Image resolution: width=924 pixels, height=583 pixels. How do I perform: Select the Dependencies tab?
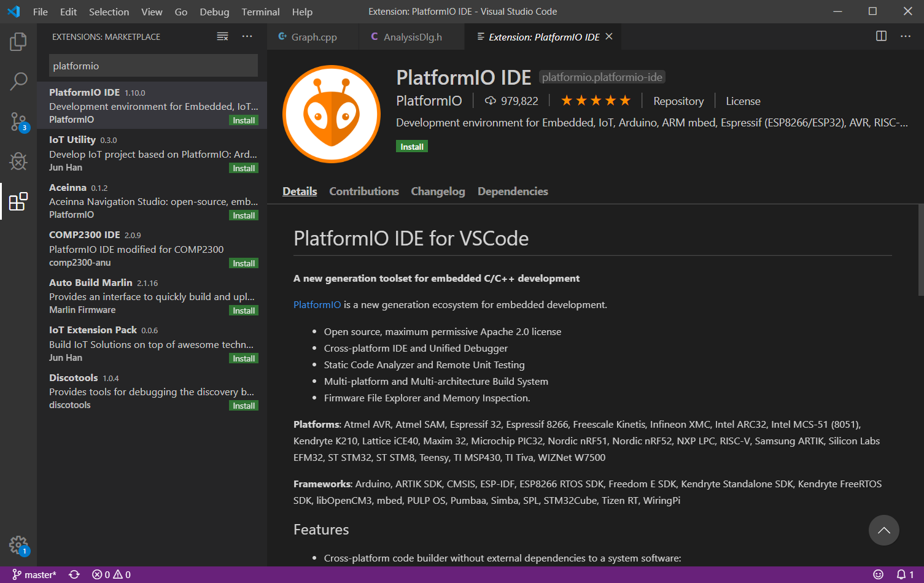click(x=513, y=191)
